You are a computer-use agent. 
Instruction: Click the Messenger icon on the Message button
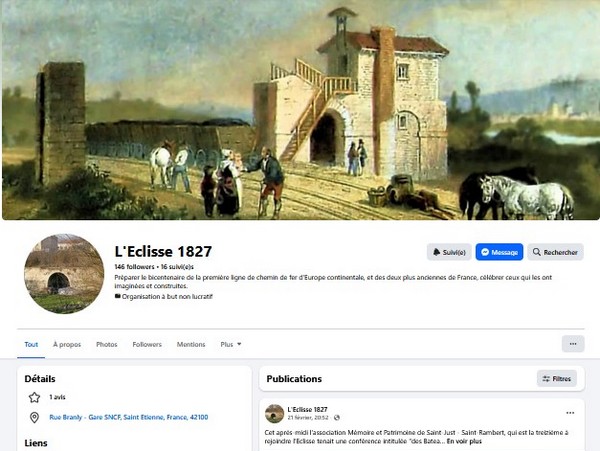(485, 252)
